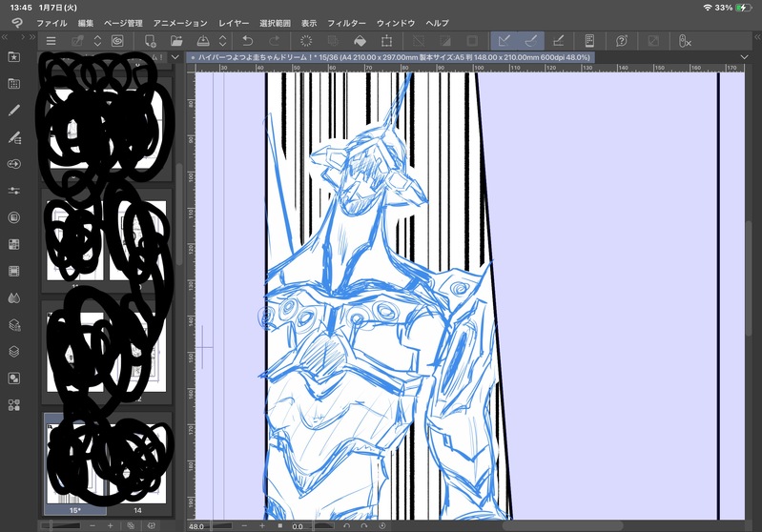Open the color set grid icon
Image resolution: width=762 pixels, height=532 pixels.
pos(14,244)
